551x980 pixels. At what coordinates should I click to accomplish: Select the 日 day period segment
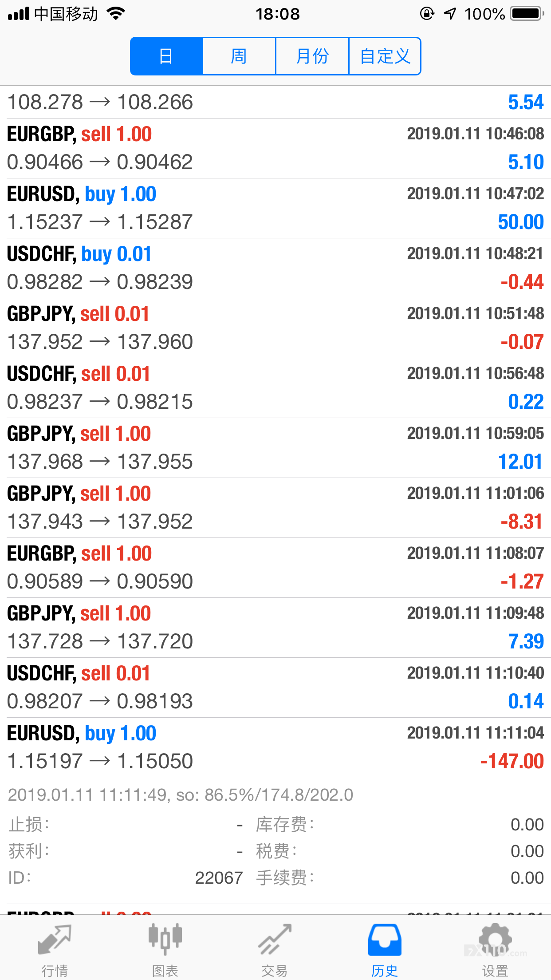pyautogui.click(x=167, y=56)
